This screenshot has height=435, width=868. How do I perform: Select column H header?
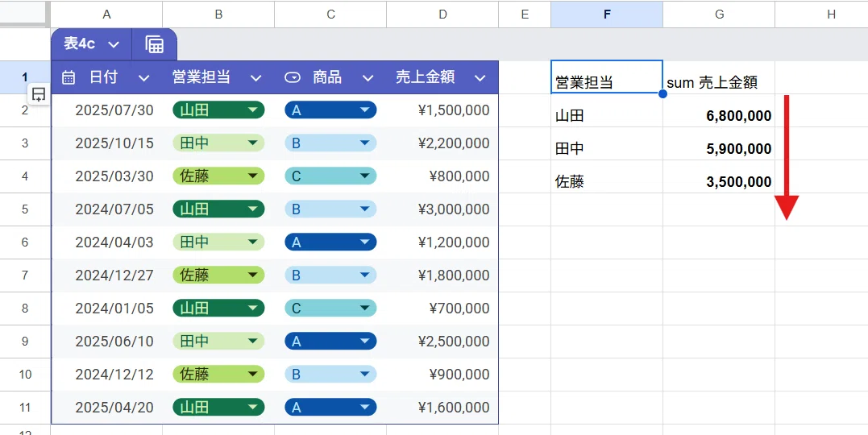tap(821, 15)
